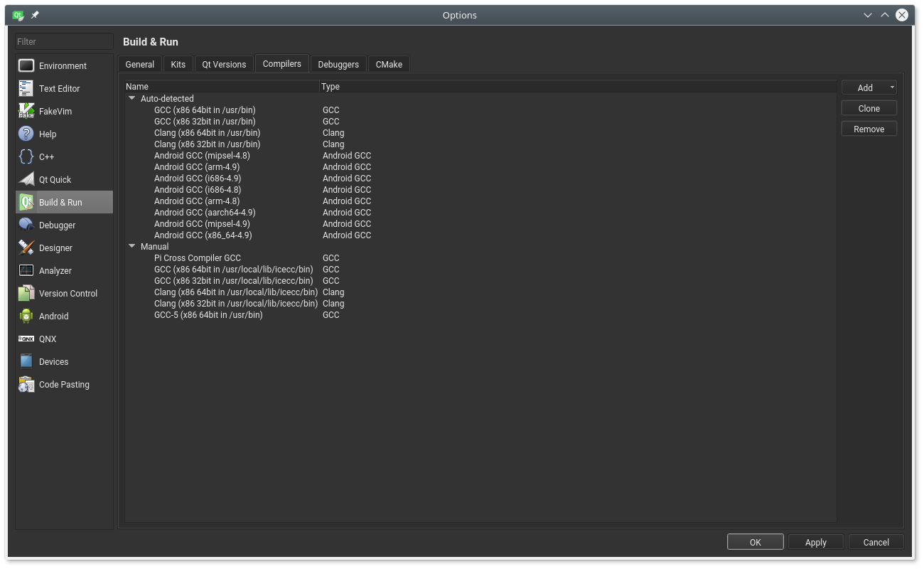This screenshot has width=924, height=569.
Task: Click the Apply button
Action: [816, 542]
